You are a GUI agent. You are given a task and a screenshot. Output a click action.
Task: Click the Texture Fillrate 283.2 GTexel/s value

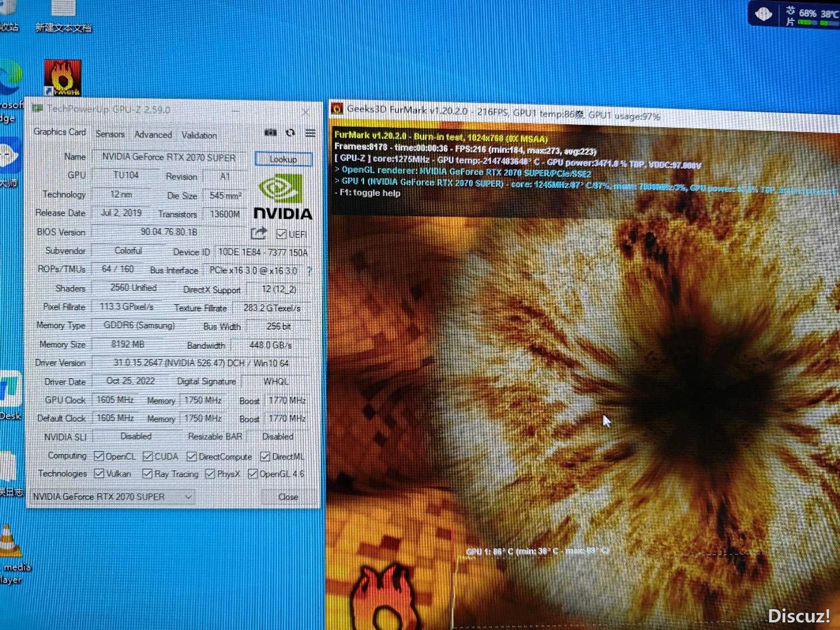[272, 308]
